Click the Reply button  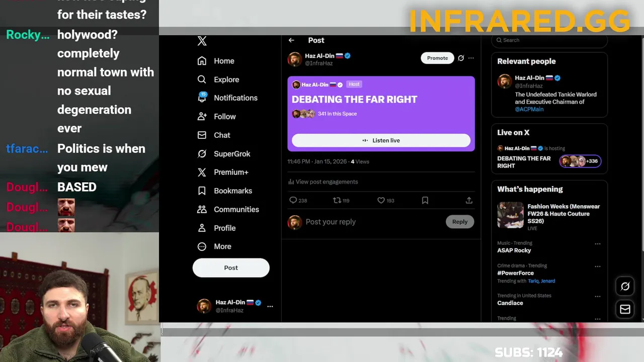460,222
